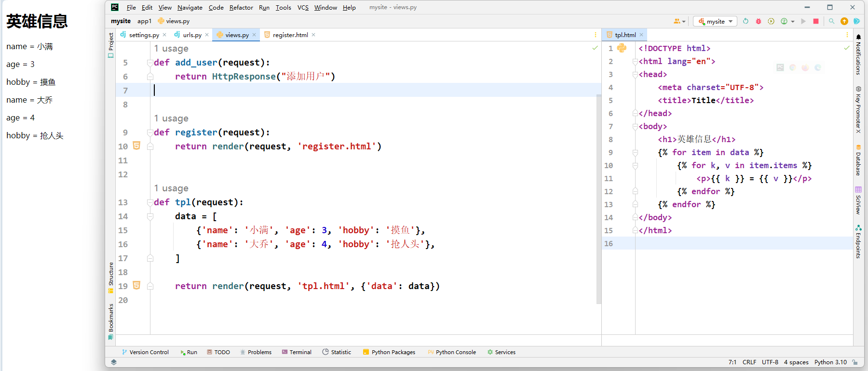Click the app1 breadcrumb in navigation bar
The height and width of the screenshot is (371, 868).
144,21
